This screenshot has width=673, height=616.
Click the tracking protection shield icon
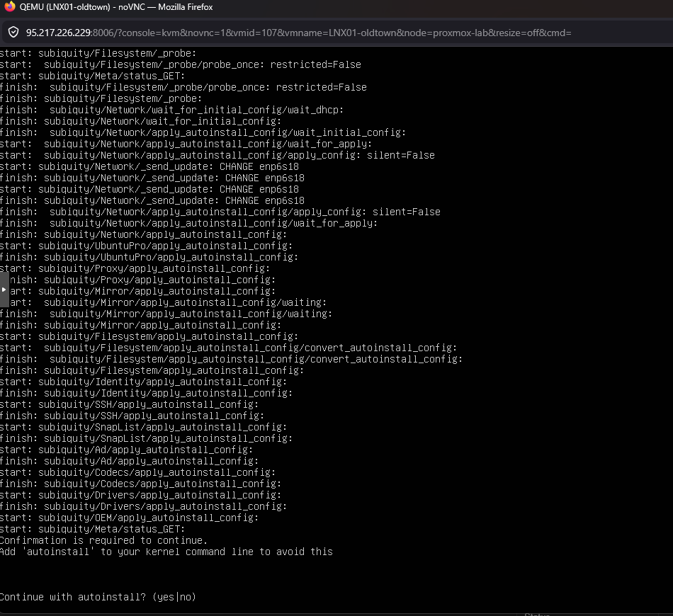pos(13,32)
